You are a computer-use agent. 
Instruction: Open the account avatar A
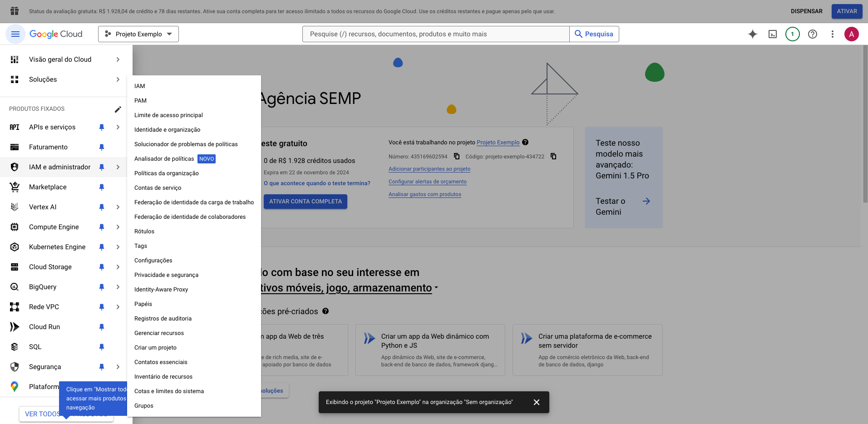point(852,34)
